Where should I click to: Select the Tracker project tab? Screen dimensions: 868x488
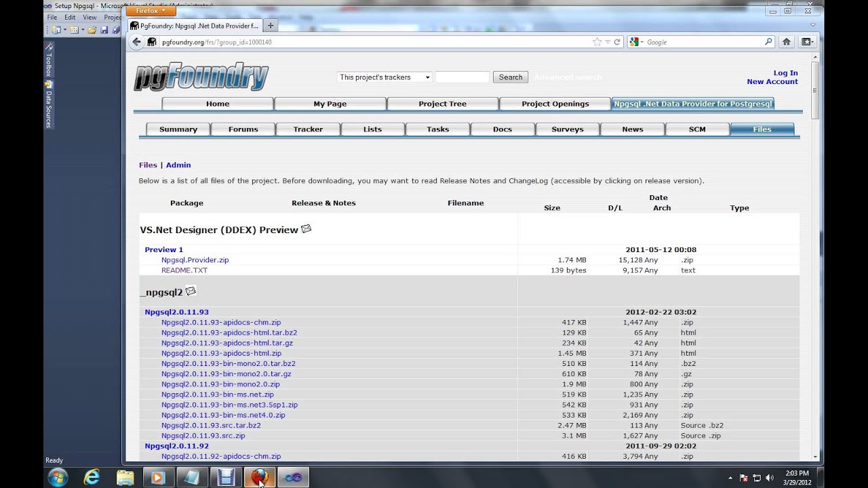[309, 129]
